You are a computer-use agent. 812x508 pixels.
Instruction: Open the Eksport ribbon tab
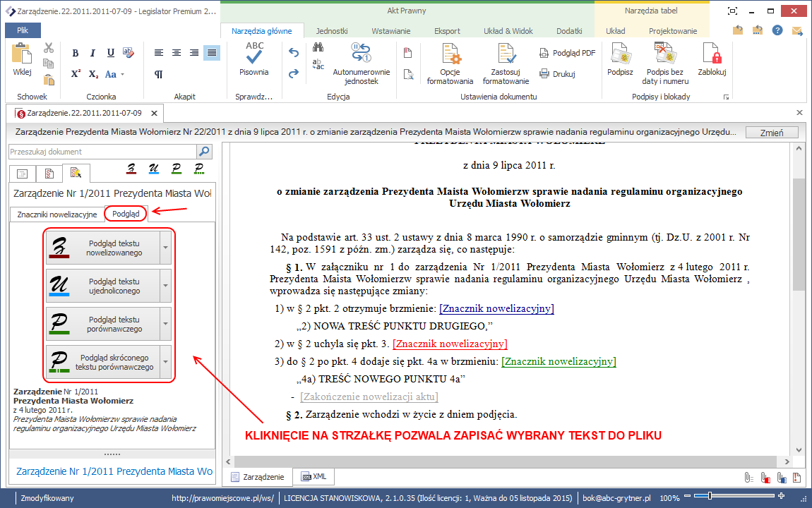click(x=447, y=31)
